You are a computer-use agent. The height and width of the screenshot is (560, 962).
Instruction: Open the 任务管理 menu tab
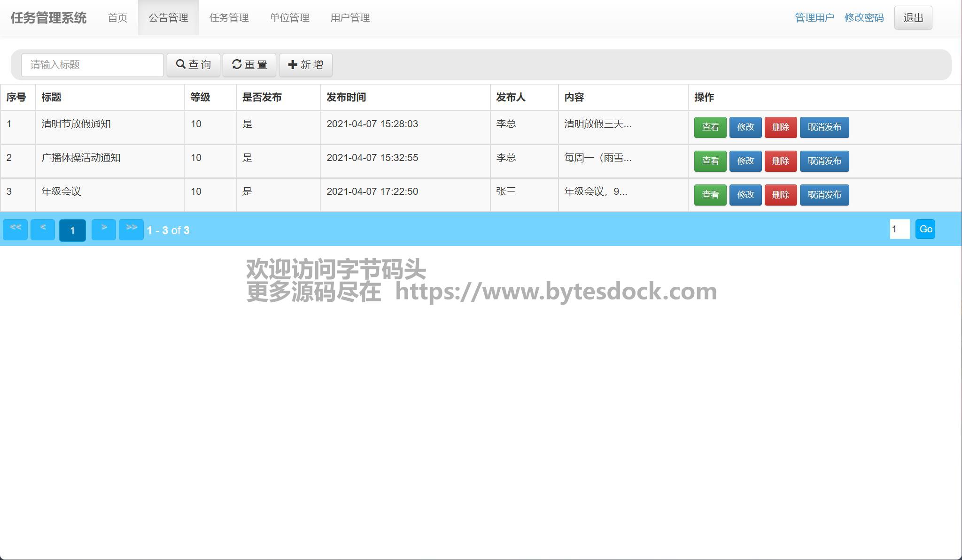229,18
